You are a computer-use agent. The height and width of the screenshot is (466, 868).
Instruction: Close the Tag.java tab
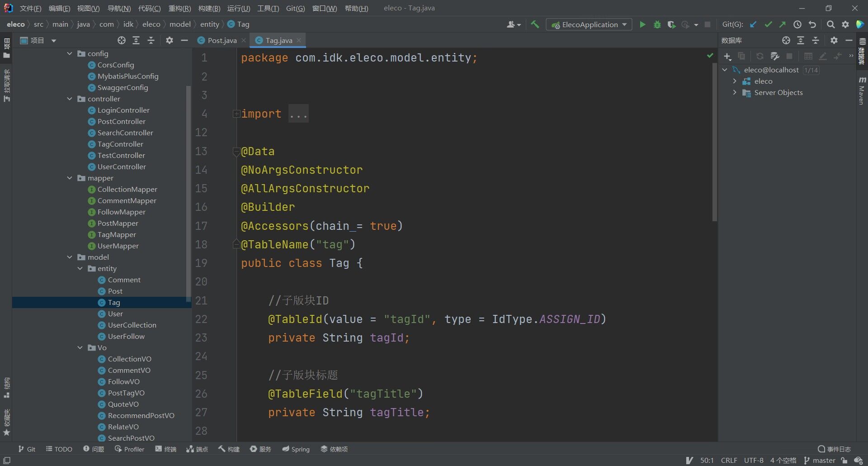tap(299, 40)
